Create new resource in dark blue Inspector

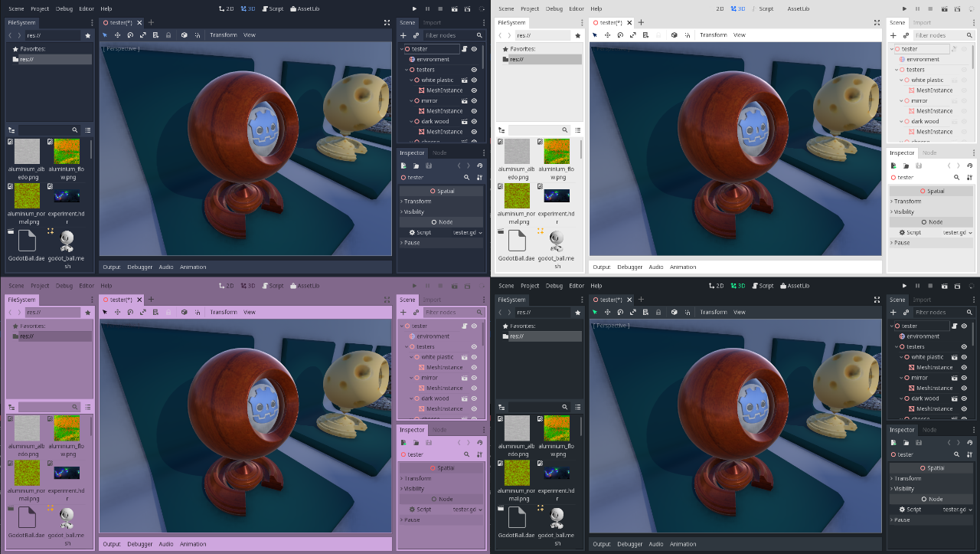pos(403,166)
